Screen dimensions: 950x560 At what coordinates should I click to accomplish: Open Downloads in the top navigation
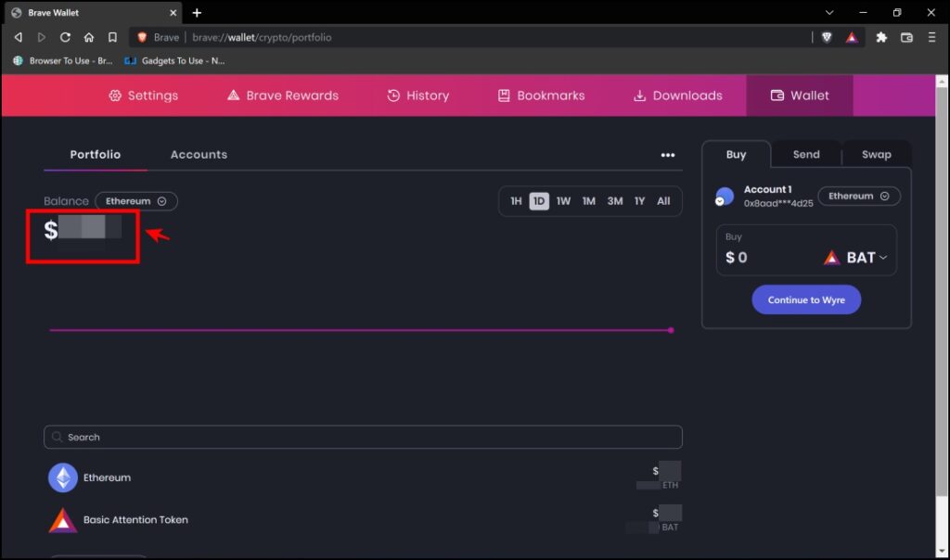pos(678,95)
